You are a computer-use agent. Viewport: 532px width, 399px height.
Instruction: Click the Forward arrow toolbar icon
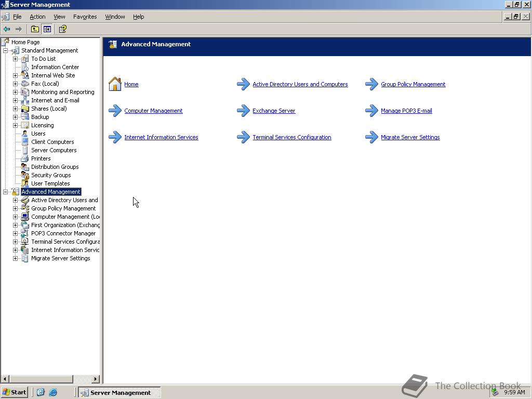pos(19,29)
